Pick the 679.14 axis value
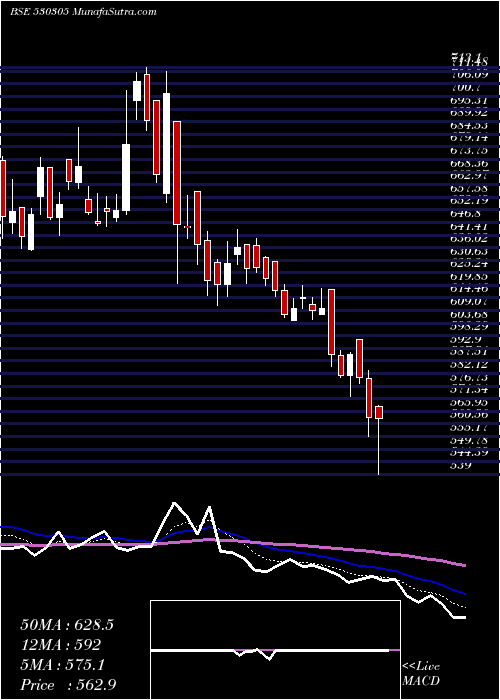Screen dimensions: 500x700 [469, 138]
